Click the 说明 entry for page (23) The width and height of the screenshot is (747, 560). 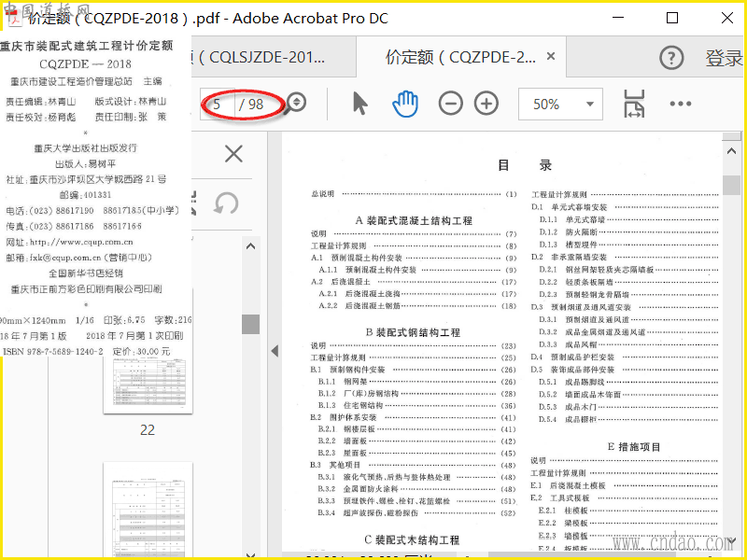click(414, 345)
